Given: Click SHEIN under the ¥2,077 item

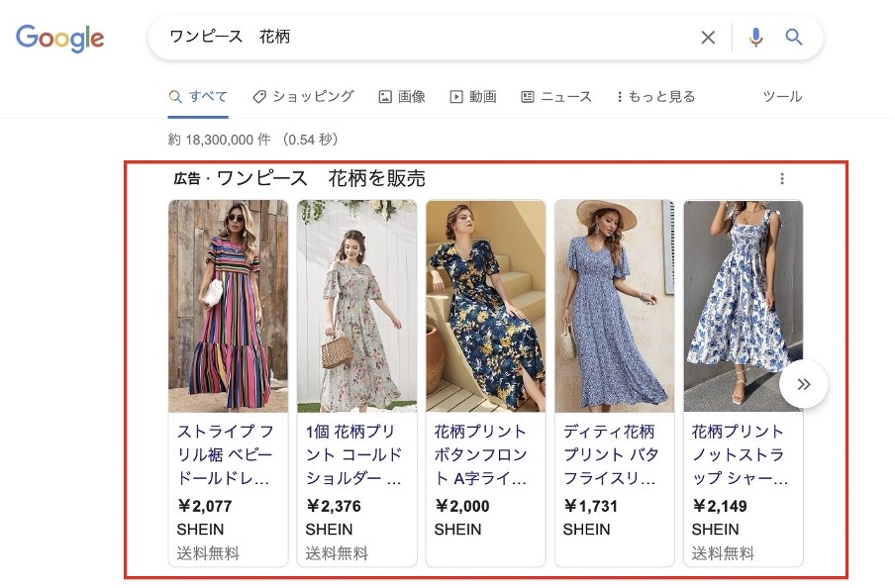Looking at the screenshot, I should pos(200,530).
